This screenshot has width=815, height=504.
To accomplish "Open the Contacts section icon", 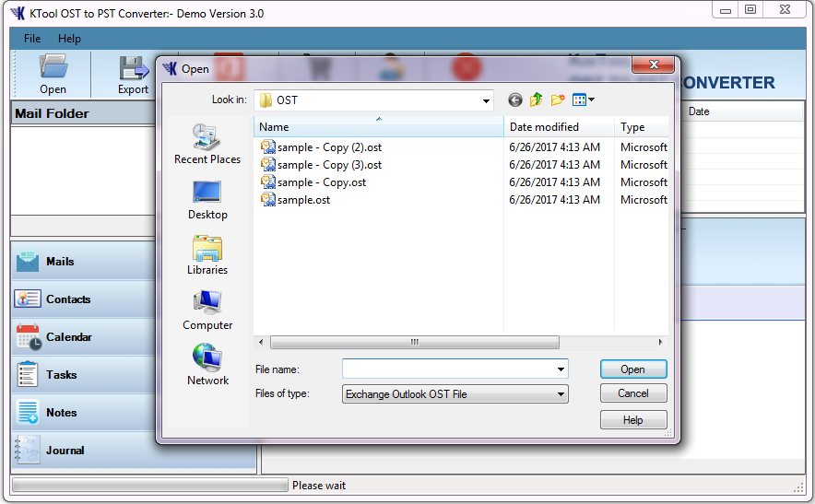I will (27, 299).
